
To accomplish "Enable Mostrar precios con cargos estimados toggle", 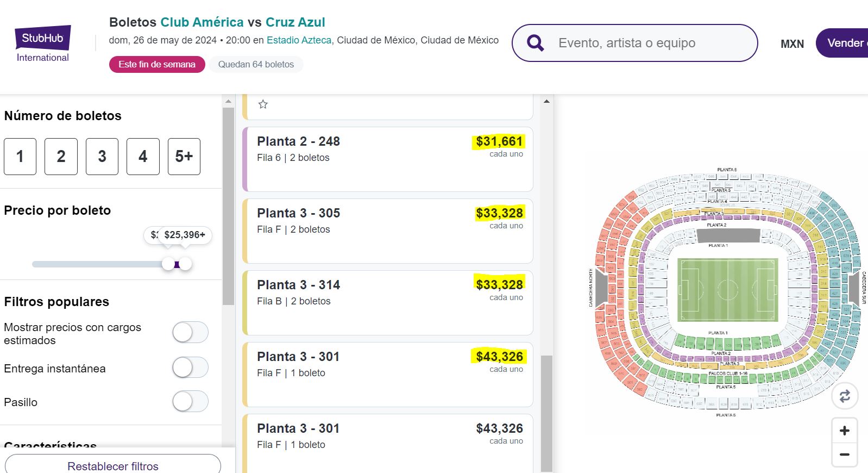I will [x=190, y=332].
